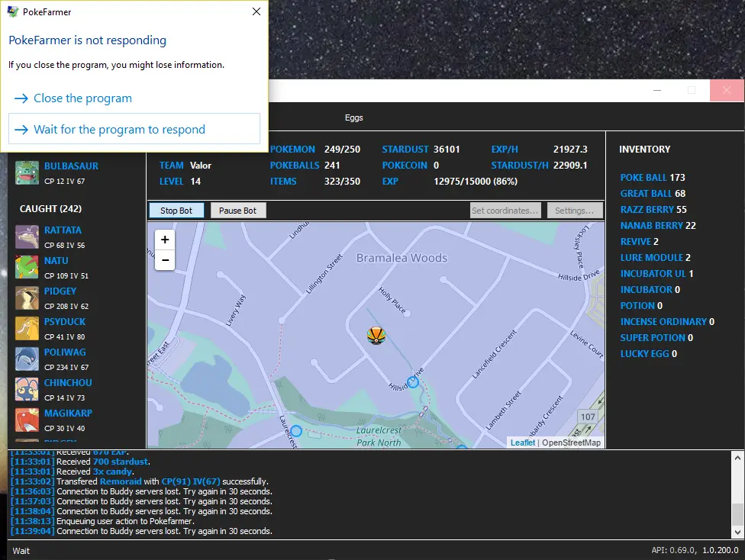Screen dimensions: 745x560
Task: Zoom out on the map
Action: 165,260
